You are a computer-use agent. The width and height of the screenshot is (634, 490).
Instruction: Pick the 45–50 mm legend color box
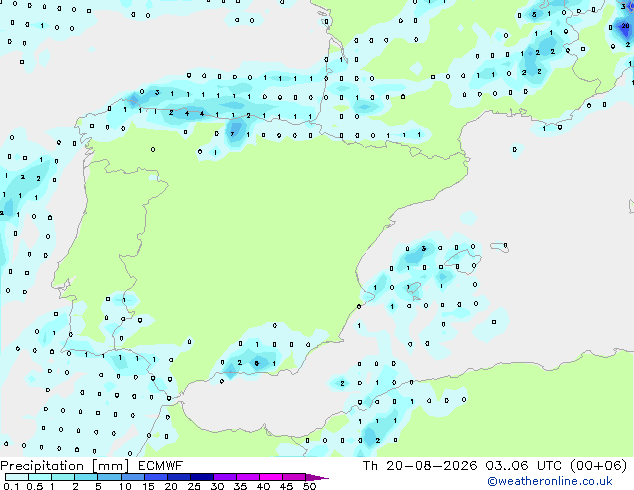coord(294,477)
